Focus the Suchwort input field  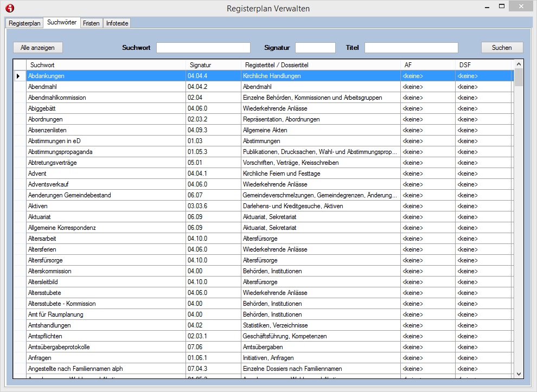click(203, 48)
